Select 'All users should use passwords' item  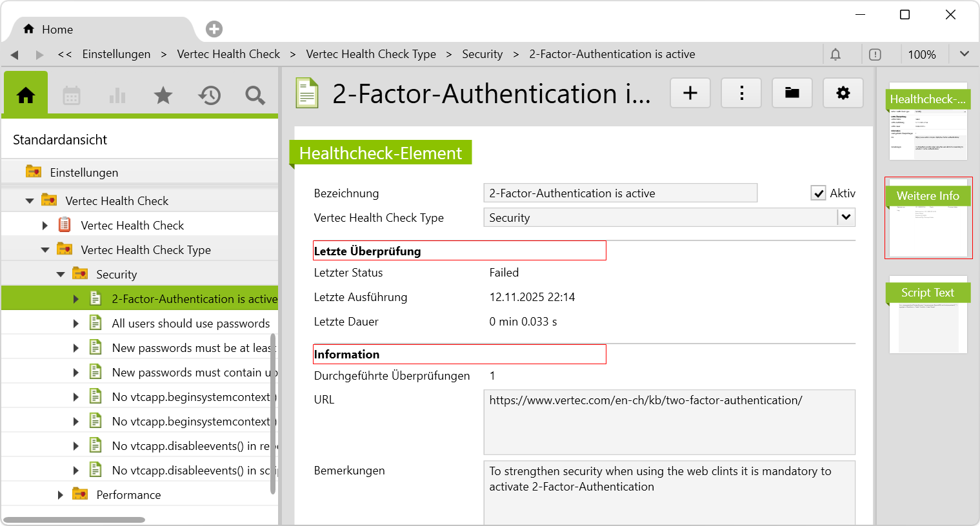(x=190, y=324)
